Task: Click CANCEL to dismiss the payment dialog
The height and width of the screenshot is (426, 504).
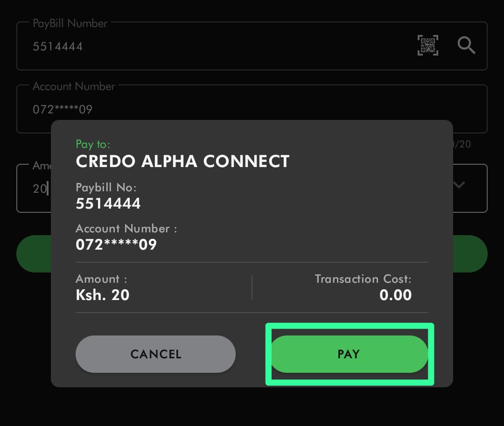Action: (x=155, y=354)
